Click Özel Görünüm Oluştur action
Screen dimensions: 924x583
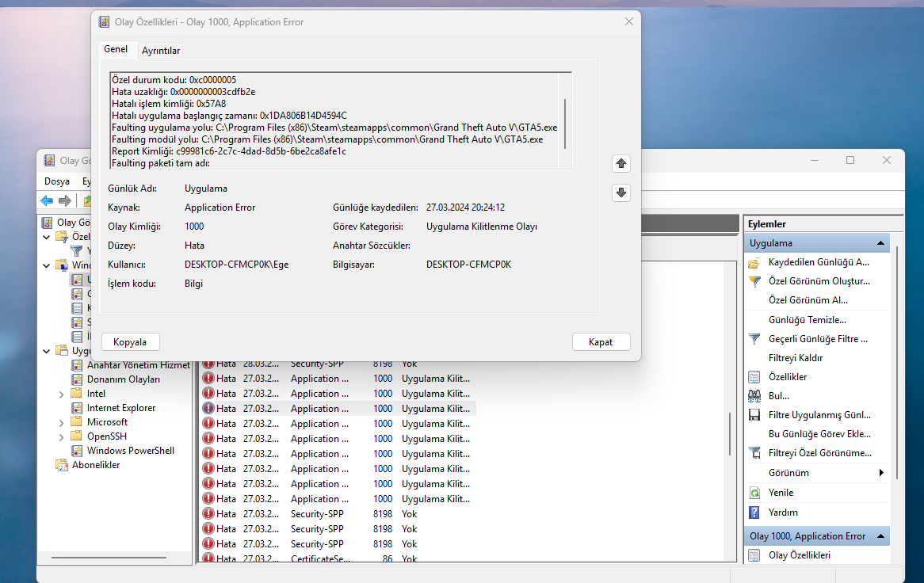(819, 281)
